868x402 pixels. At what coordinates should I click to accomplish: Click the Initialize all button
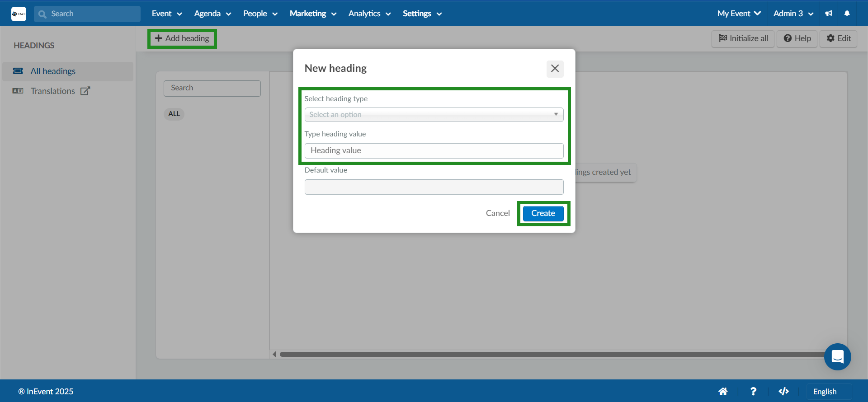(743, 38)
